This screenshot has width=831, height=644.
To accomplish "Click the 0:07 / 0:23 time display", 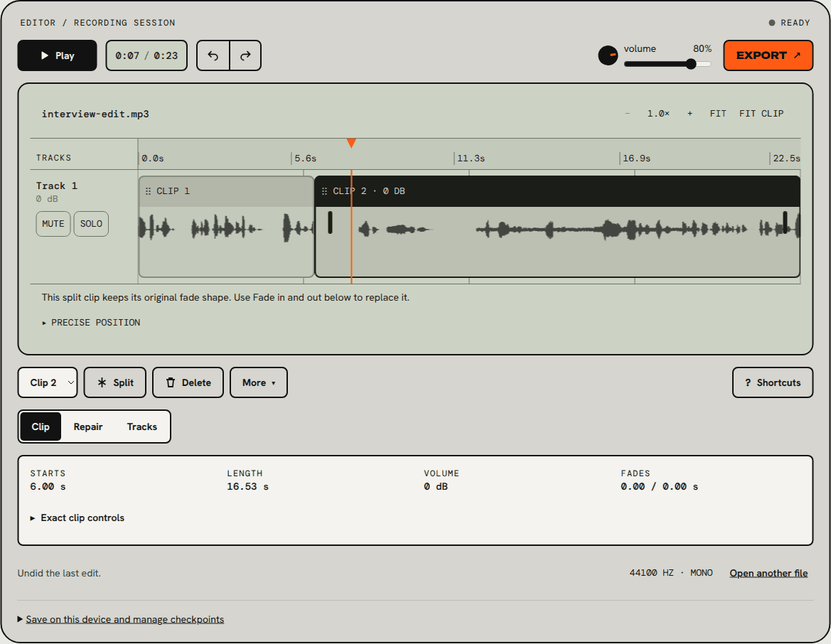I will click(x=147, y=55).
